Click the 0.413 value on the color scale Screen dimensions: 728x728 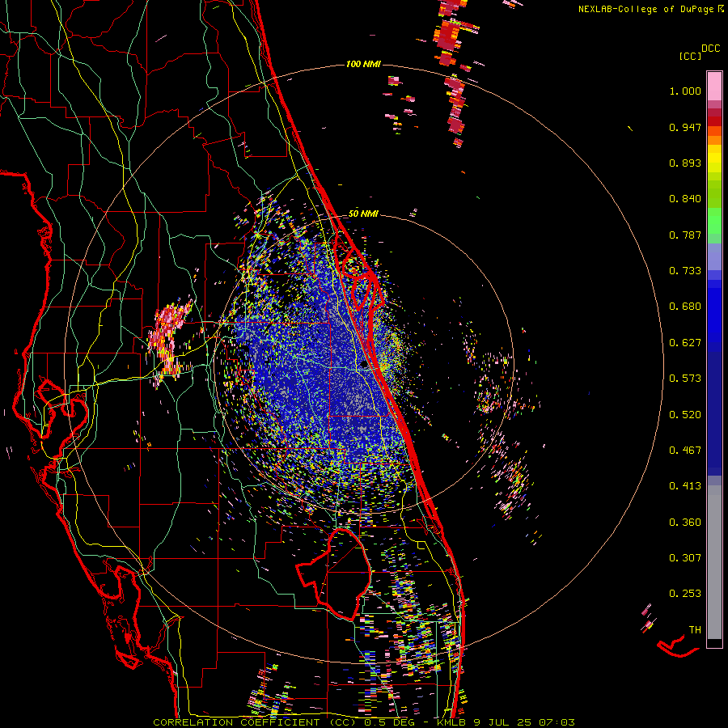click(x=685, y=486)
